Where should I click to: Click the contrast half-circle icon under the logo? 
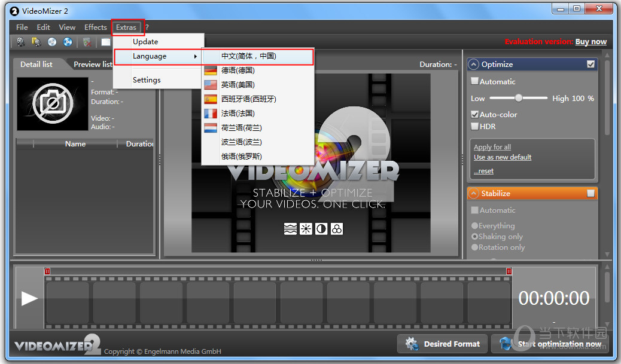(321, 229)
